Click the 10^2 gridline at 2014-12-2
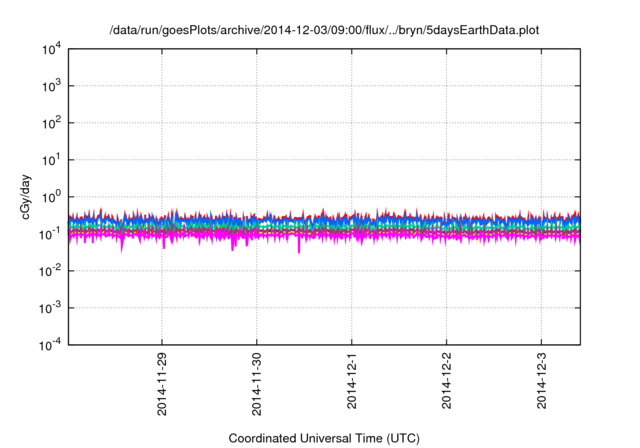The height and width of the screenshot is (448, 640). pos(447,122)
